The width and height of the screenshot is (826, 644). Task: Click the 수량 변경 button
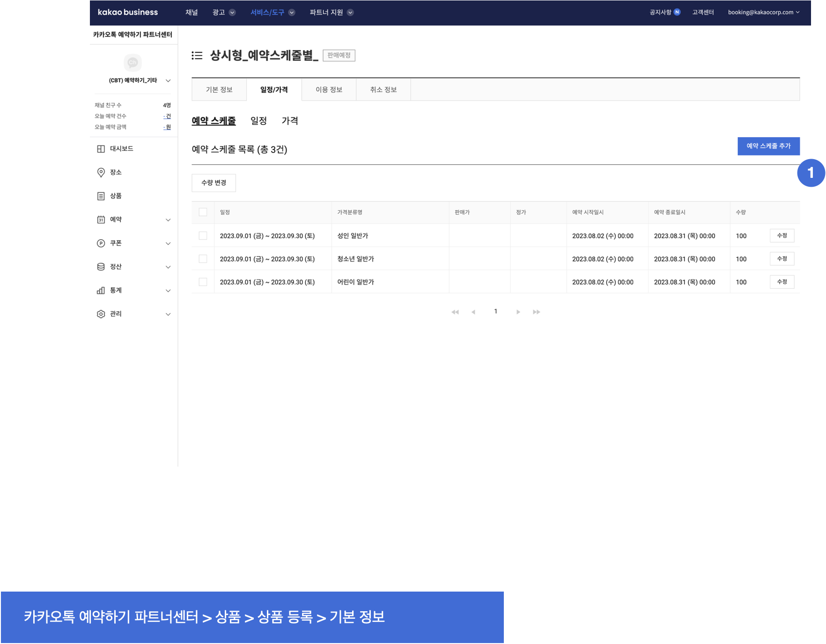click(214, 183)
